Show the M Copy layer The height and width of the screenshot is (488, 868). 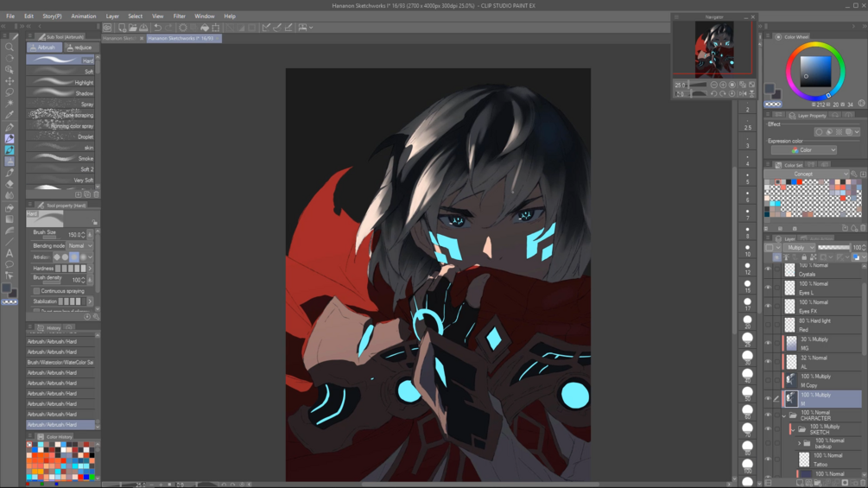point(768,380)
